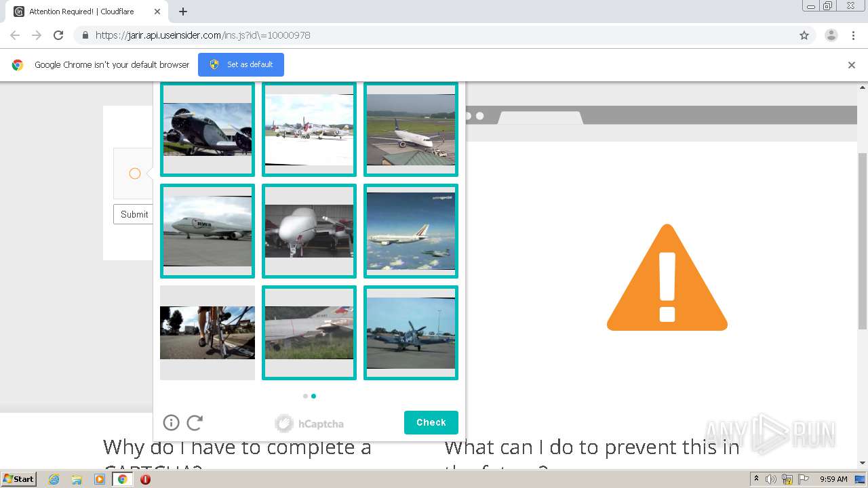Click the red Opera-style taskbar icon

click(145, 479)
